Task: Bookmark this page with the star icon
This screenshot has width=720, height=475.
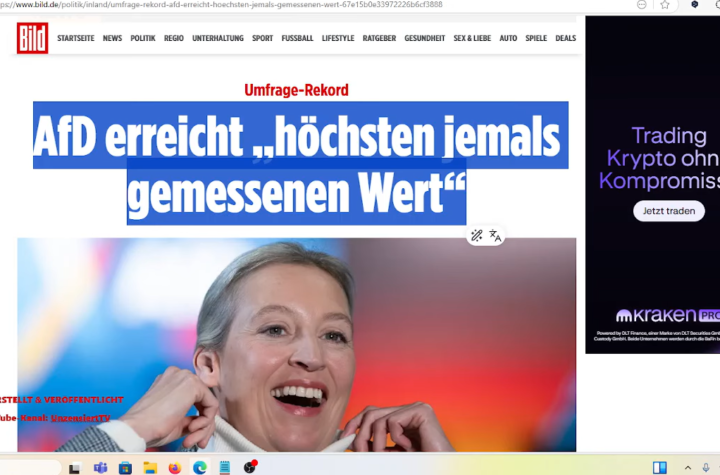Action: point(664,5)
